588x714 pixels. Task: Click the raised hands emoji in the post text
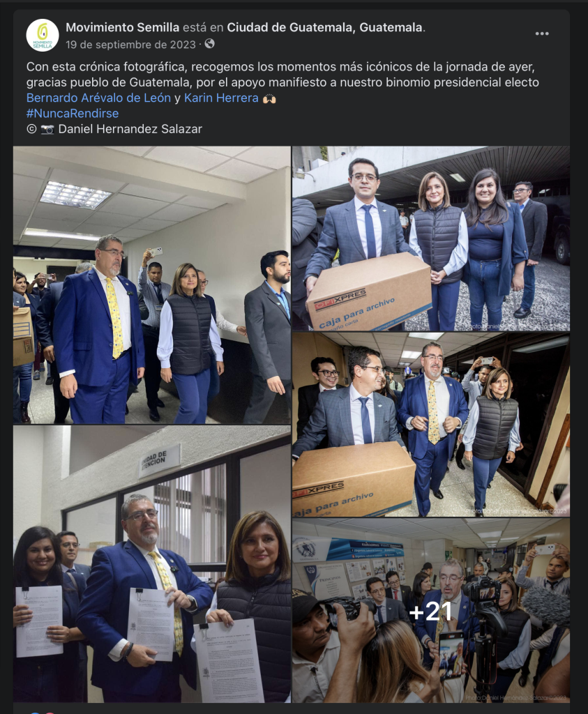[269, 98]
